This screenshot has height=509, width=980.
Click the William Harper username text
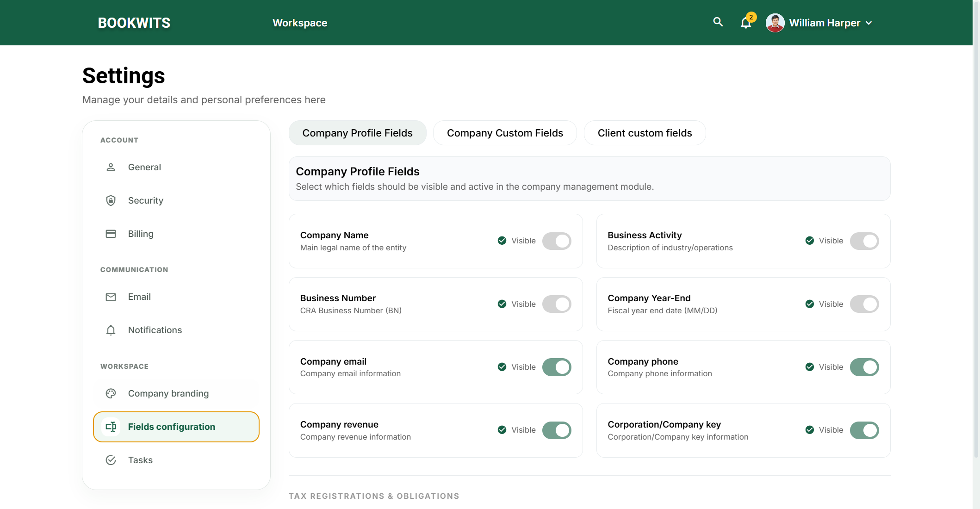[825, 23]
